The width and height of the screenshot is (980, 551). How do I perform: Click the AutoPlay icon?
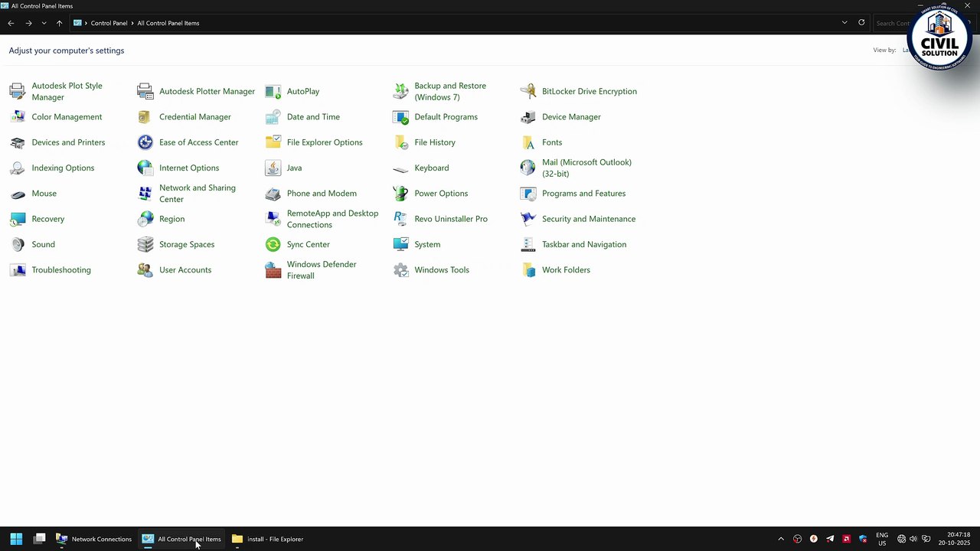coord(273,92)
